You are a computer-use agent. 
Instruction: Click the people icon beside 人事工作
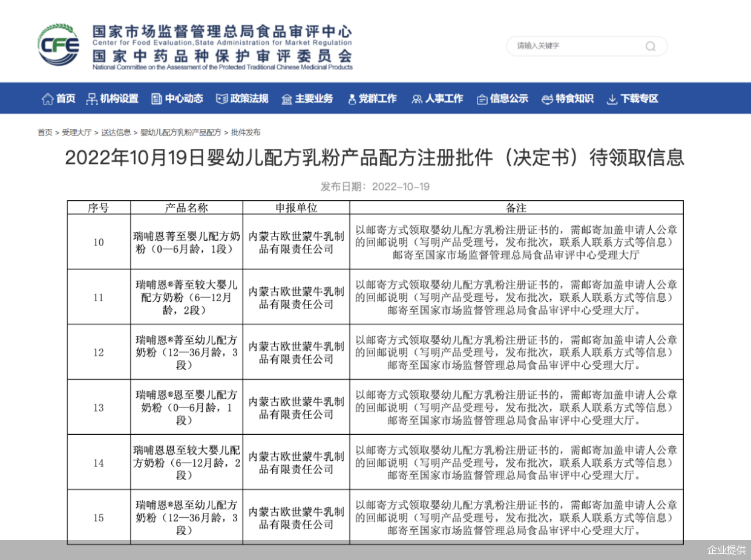coord(417,99)
